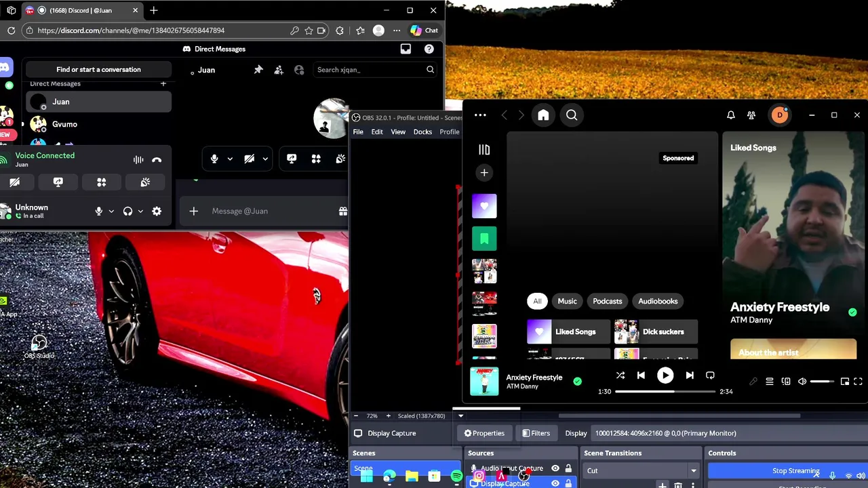Open Spotify queue icon

[x=770, y=382]
